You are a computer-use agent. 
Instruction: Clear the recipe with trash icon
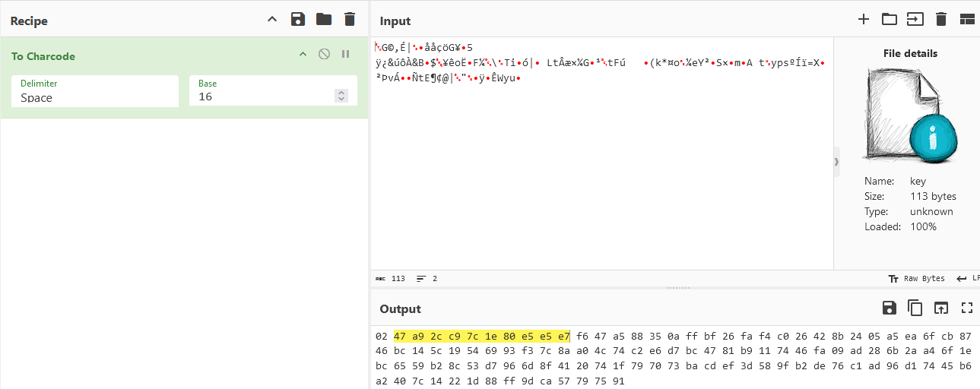(x=350, y=20)
